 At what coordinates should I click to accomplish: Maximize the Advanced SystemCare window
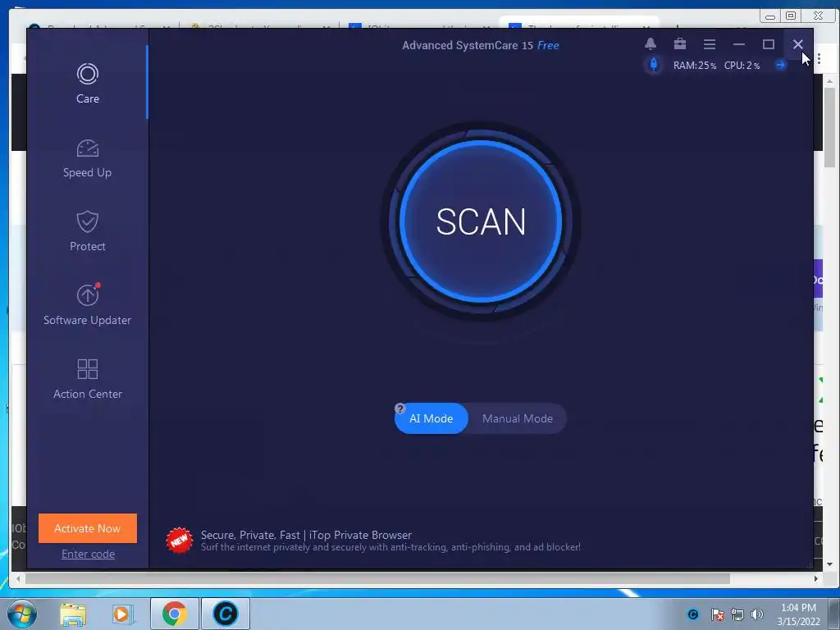[768, 44]
